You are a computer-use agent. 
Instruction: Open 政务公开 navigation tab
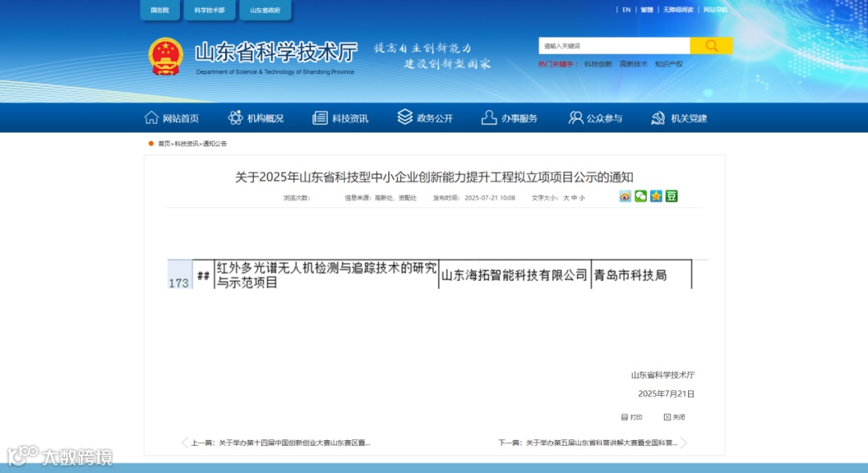click(425, 118)
